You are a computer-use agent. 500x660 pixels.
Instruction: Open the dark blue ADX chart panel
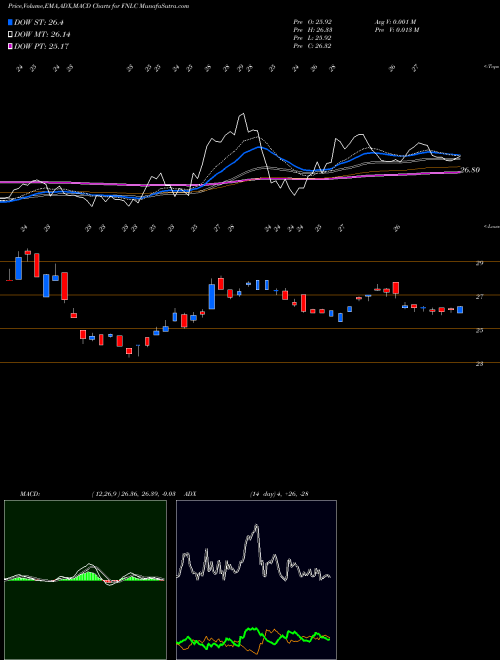pyautogui.click(x=256, y=580)
